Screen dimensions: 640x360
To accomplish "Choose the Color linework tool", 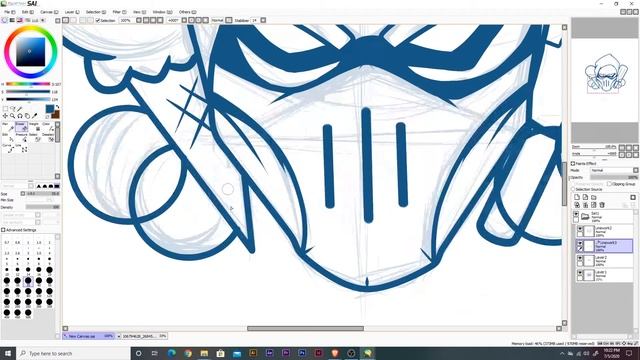I will point(47,127).
